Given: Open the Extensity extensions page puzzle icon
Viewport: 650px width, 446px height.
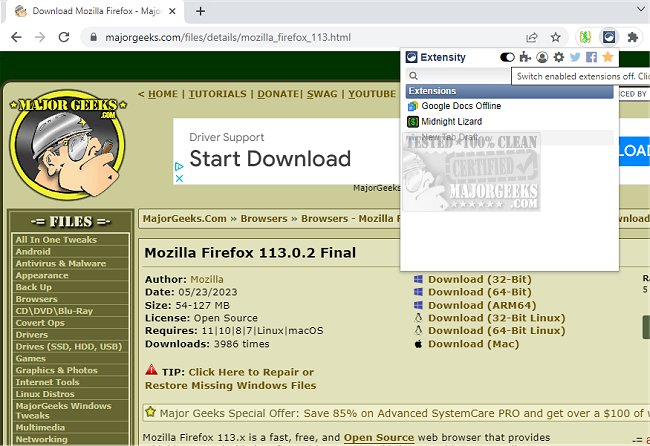Looking at the screenshot, I should click(525, 57).
